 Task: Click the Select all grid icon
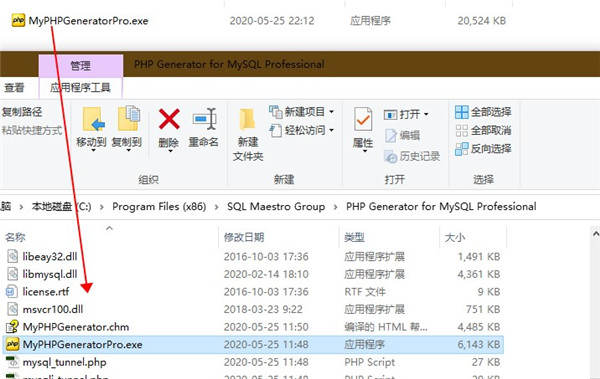point(462,112)
